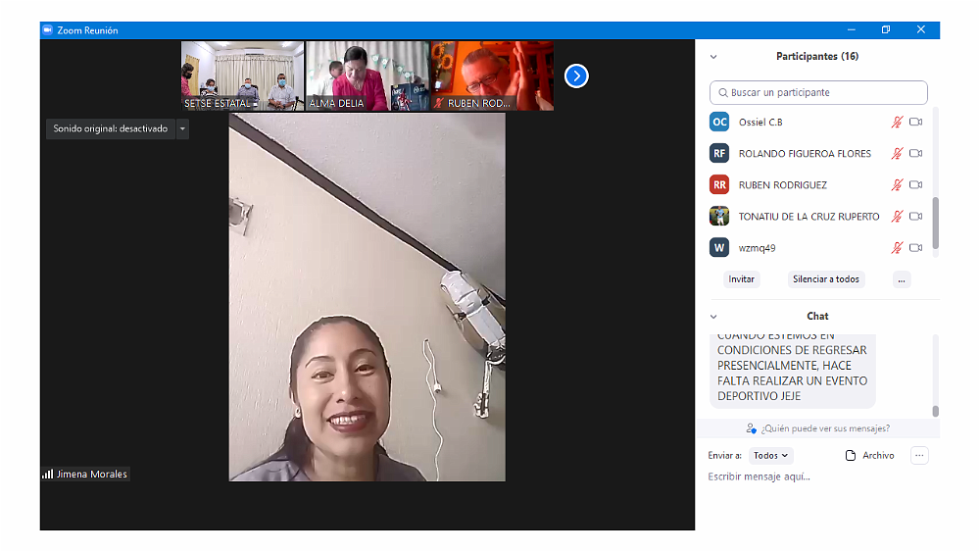The height and width of the screenshot is (552, 980).
Task: Toggle the Sonido original setting
Action: click(x=110, y=128)
